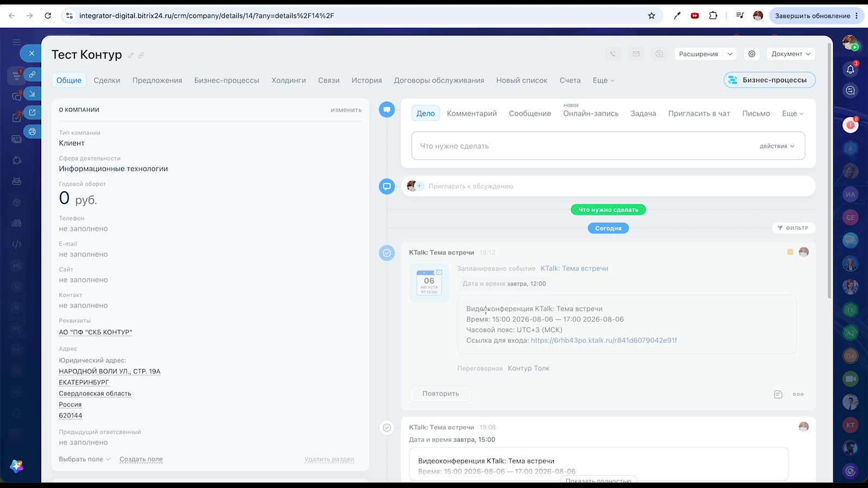This screenshot has height=488, width=868.
Task: Open browser extensions puzzle icon
Action: point(713,16)
